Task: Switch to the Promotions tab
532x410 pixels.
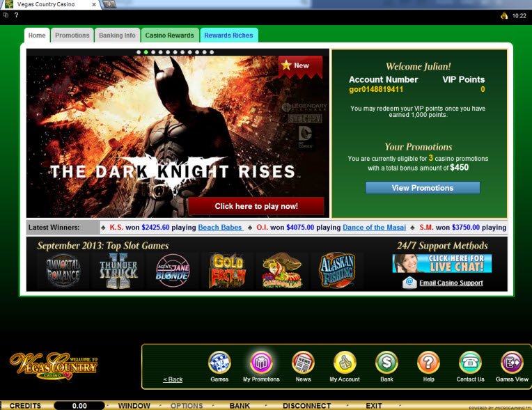Action: point(72,36)
